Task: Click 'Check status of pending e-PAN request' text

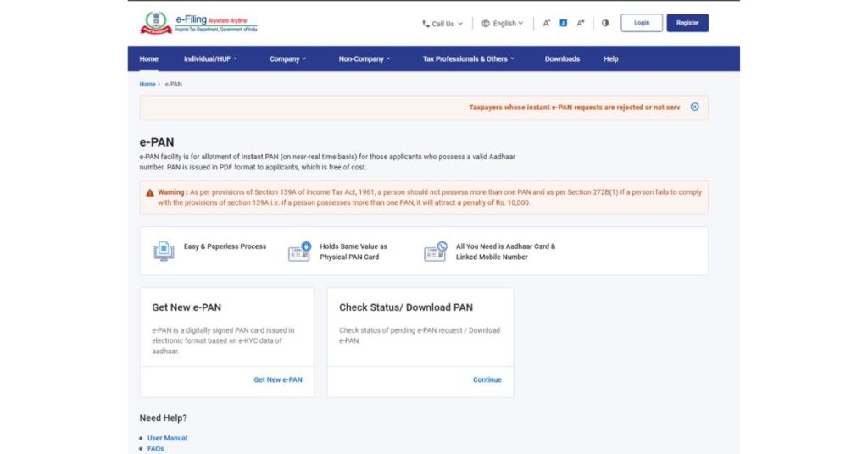Action: (420, 335)
